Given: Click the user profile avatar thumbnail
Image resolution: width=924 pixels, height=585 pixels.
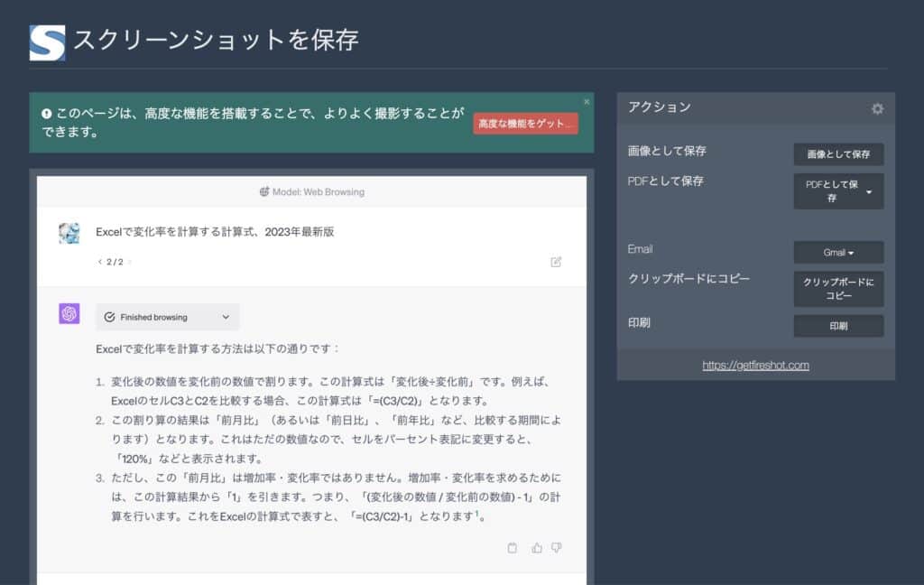Looking at the screenshot, I should tap(69, 233).
